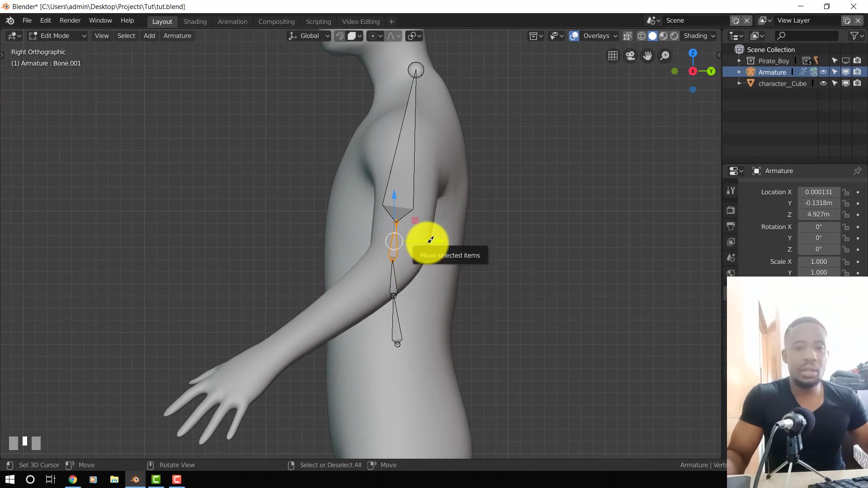This screenshot has height=488, width=868.
Task: Open the World properties tab
Action: 731,272
